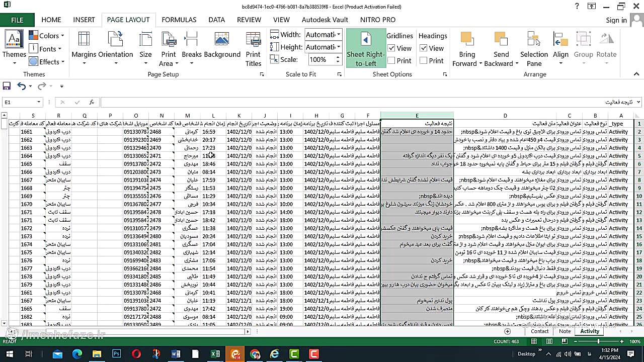Uncheck the Gridlines View checkbox
The height and width of the screenshot is (362, 644).
coord(391,48)
